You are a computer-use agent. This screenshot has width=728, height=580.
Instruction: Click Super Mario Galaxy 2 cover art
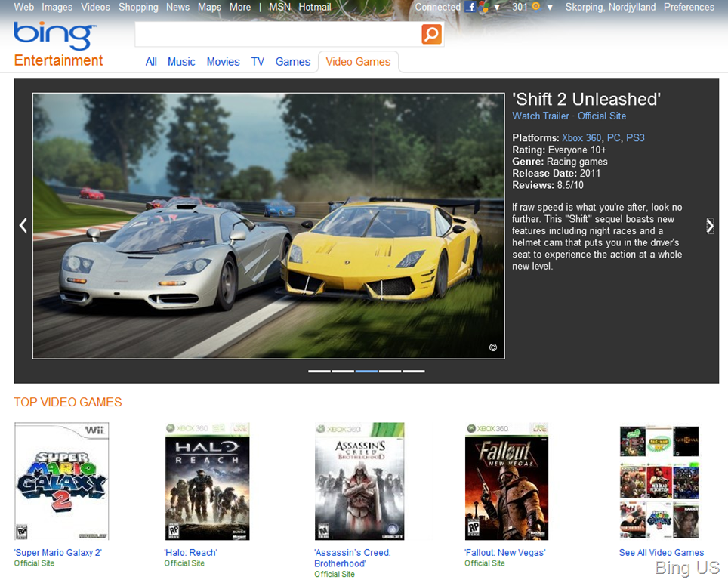tap(62, 481)
